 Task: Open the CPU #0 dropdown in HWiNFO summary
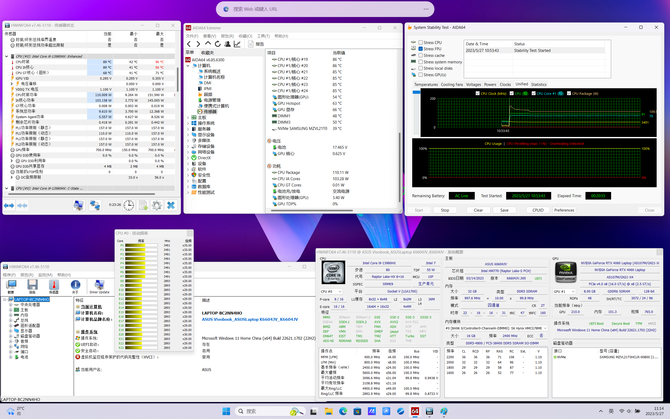(331, 291)
